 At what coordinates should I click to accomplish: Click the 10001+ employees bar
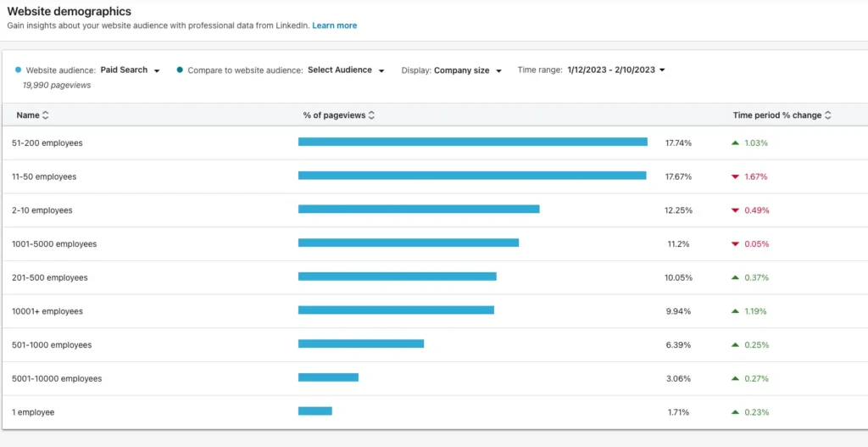click(x=396, y=310)
